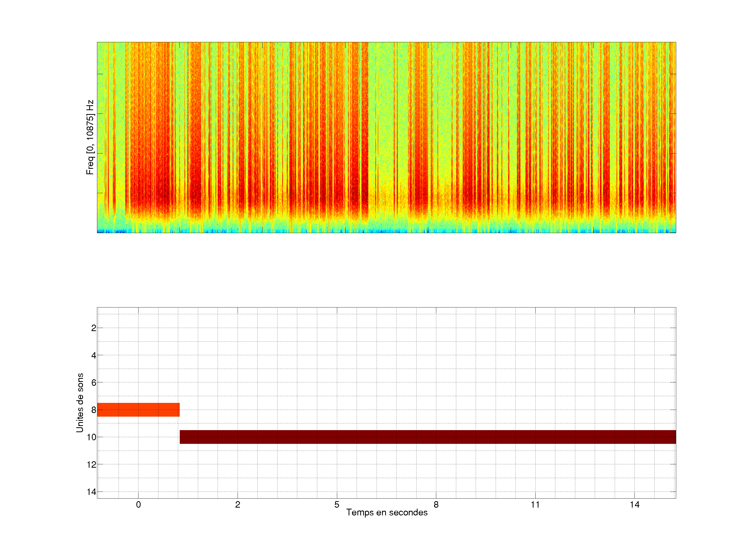
Task: Click y-axis tick label 12
Action: point(92,465)
